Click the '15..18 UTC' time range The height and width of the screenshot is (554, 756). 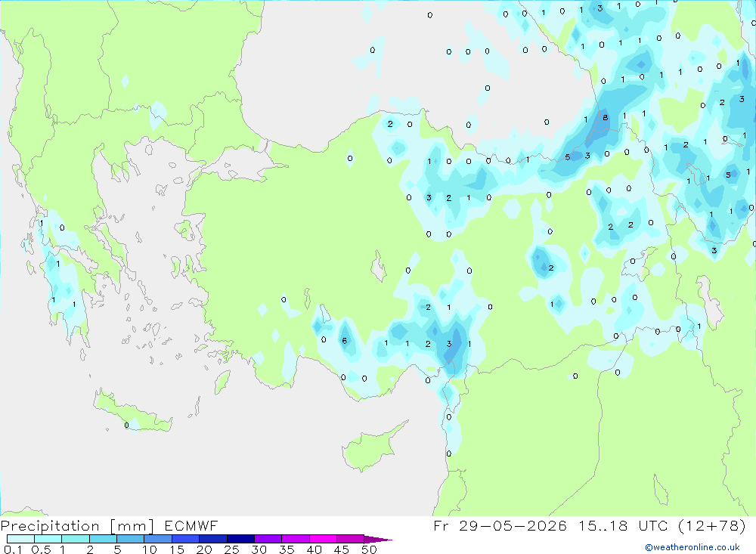623,525
